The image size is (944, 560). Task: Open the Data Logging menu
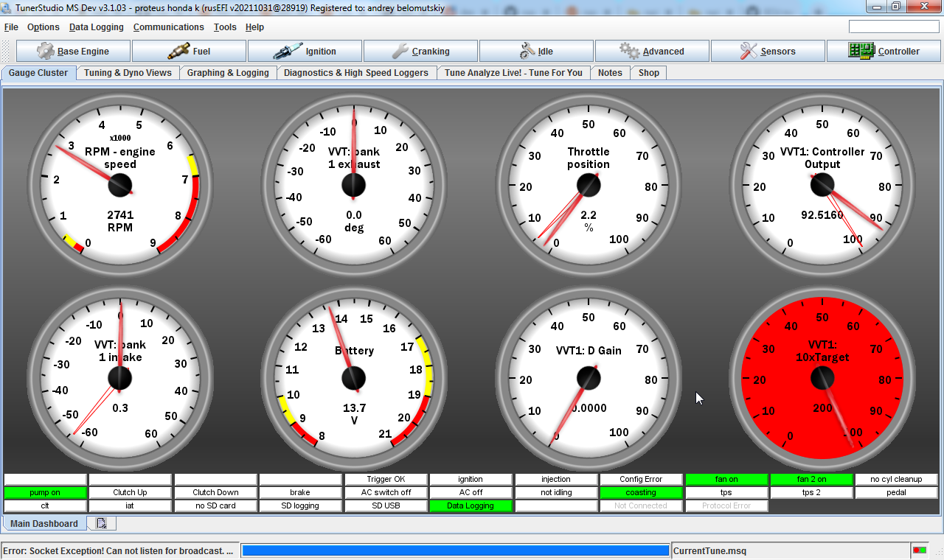97,27
